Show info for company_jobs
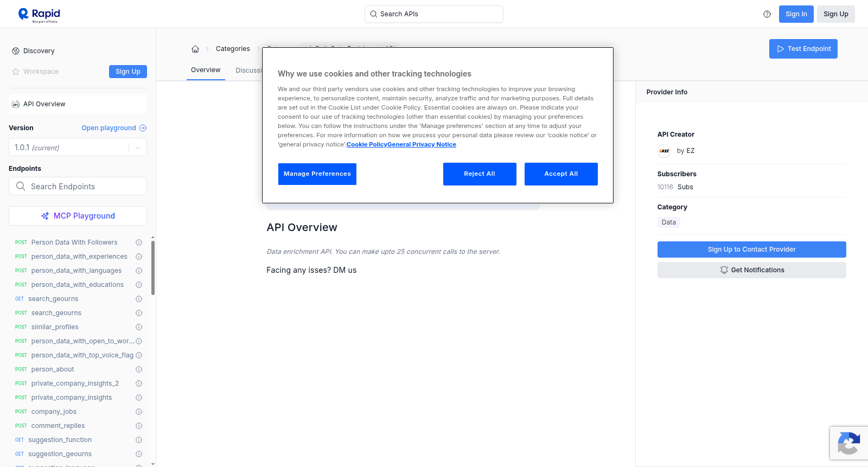 [x=139, y=412]
